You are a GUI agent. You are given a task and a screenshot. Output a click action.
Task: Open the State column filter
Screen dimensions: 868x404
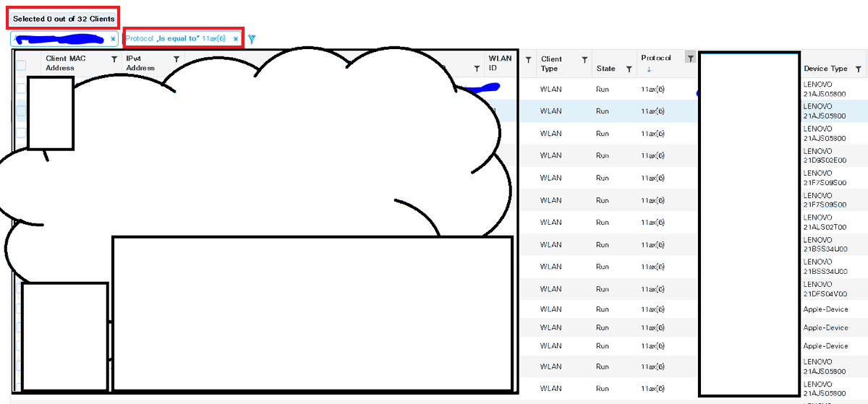629,69
